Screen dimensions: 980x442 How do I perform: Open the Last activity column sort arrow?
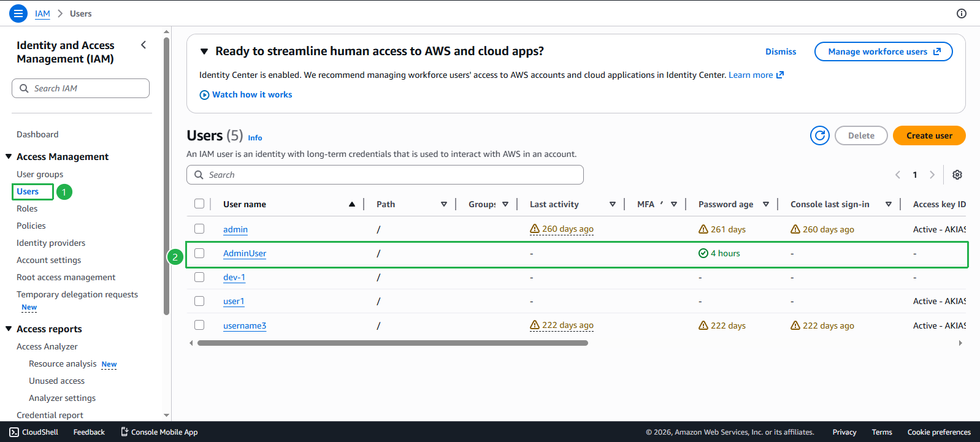pos(613,204)
